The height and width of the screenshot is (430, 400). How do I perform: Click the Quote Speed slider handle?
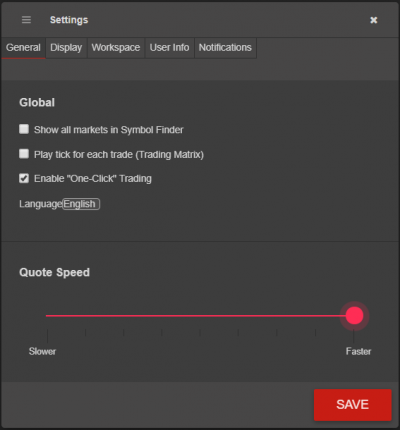[x=354, y=315]
